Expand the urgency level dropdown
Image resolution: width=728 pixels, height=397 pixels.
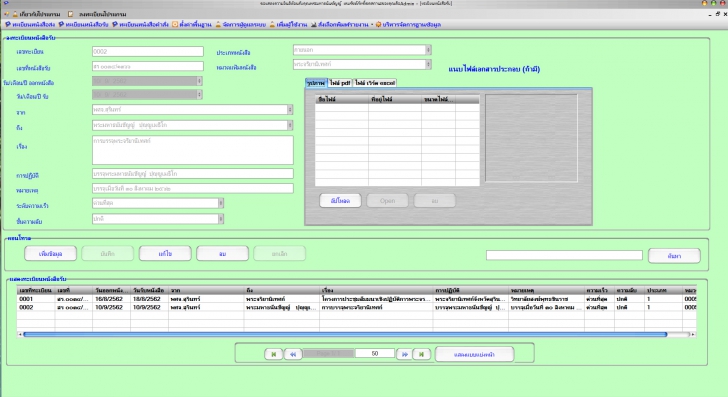221,203
